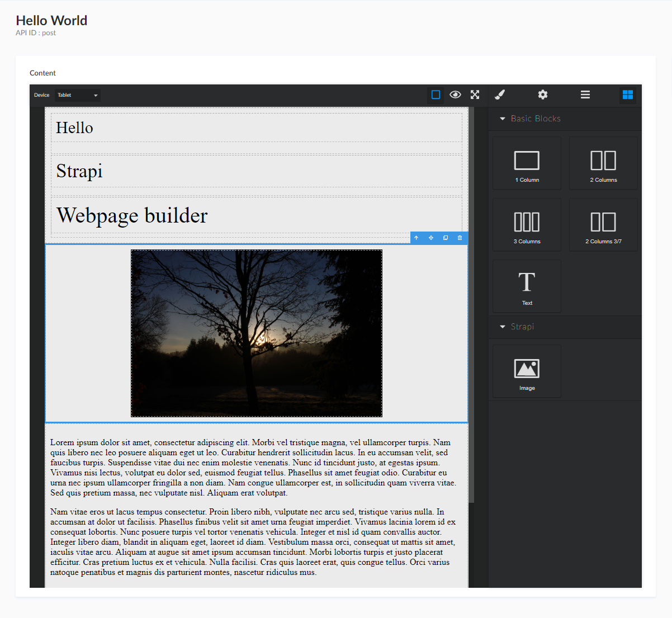The image size is (672, 618).
Task: Collapse the Basic Blocks category
Action: coord(565,119)
